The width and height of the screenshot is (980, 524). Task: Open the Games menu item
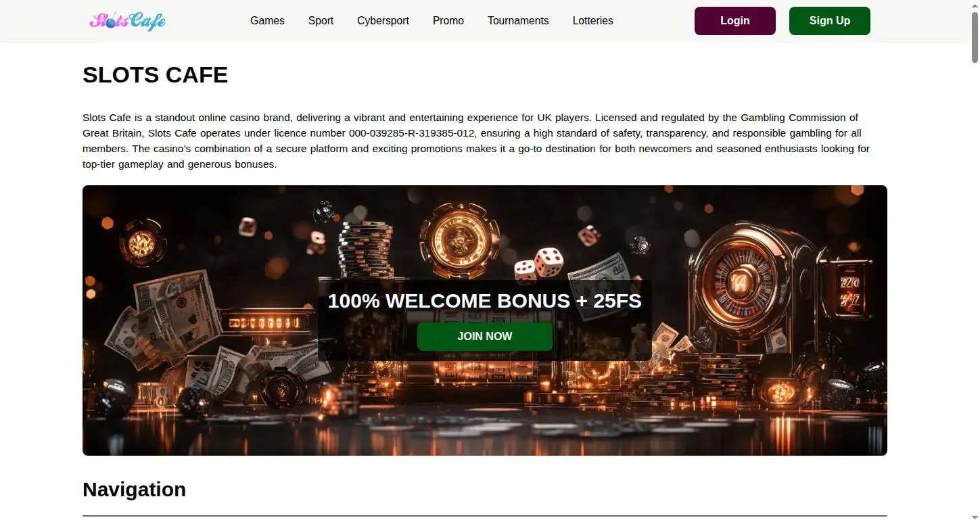click(267, 21)
